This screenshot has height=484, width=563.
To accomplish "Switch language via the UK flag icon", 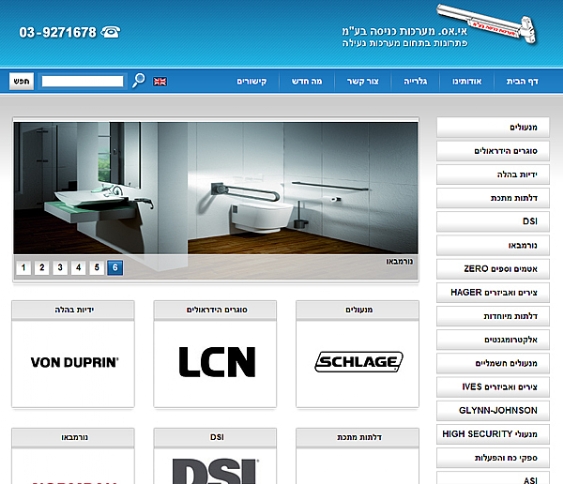I will click(160, 82).
